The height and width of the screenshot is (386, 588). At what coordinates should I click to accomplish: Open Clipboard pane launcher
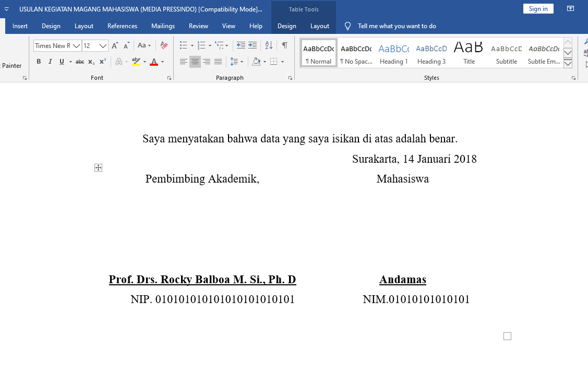click(x=25, y=78)
